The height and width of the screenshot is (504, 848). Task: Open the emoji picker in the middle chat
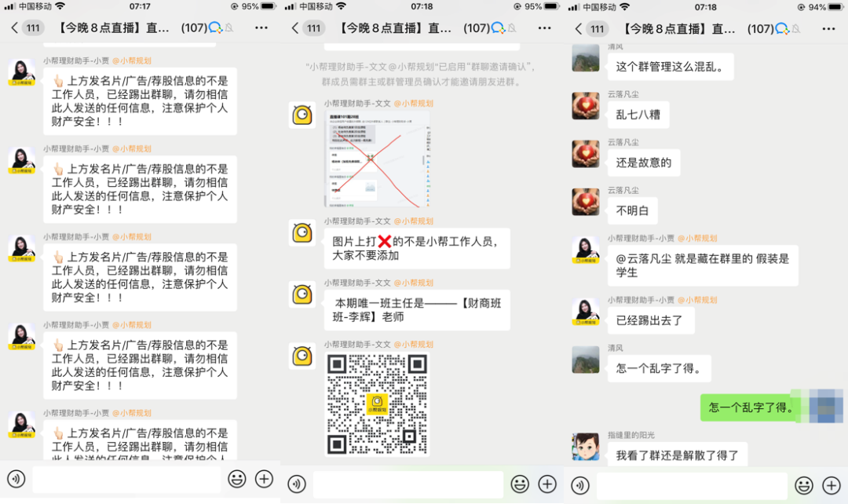point(519,484)
